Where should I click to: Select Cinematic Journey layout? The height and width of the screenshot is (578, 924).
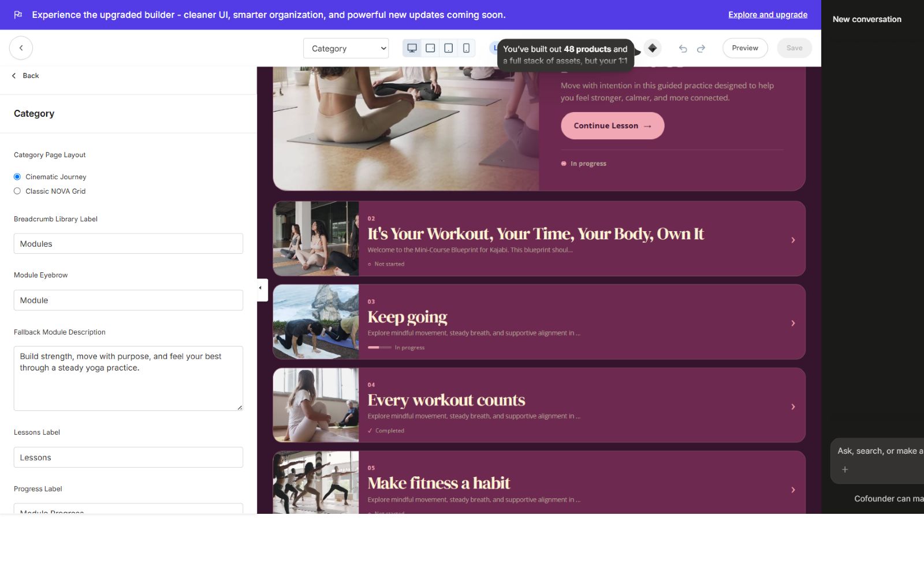pos(17,177)
